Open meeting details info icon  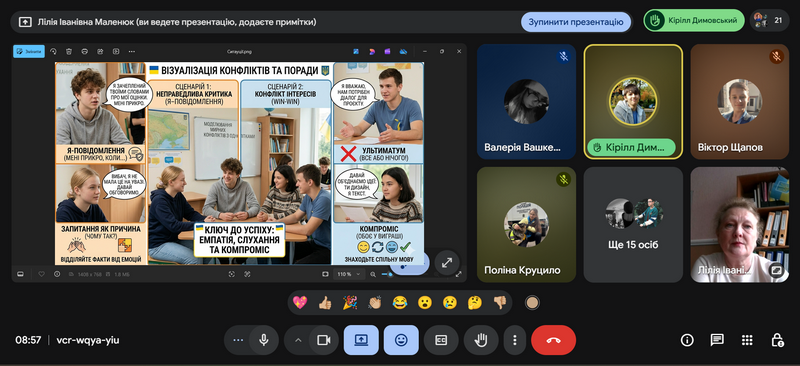pyautogui.click(x=687, y=340)
